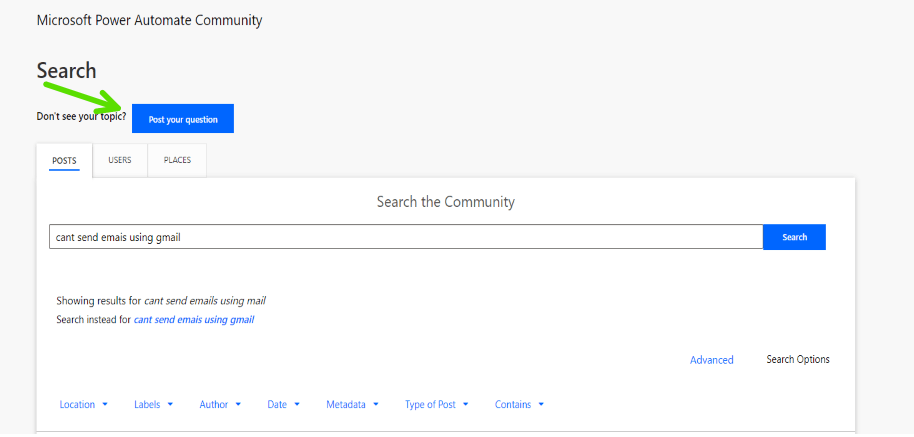Open the PLACES tab
Viewport: 914px width, 437px height.
(x=177, y=160)
